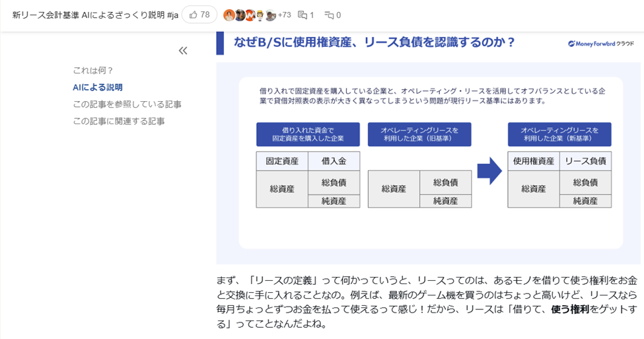Go to the これは何？ section
Image resolution: width=644 pixels, height=339 pixels.
pos(93,70)
